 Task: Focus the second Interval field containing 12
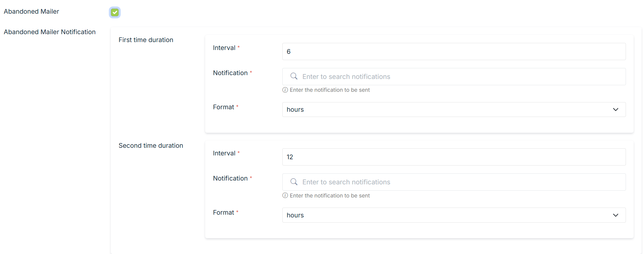pos(454,157)
